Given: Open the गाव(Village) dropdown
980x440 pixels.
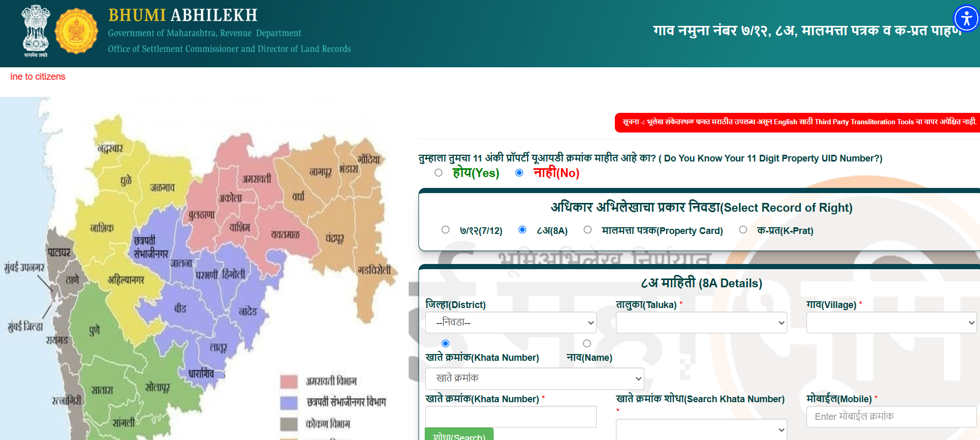Looking at the screenshot, I should click(x=891, y=322).
